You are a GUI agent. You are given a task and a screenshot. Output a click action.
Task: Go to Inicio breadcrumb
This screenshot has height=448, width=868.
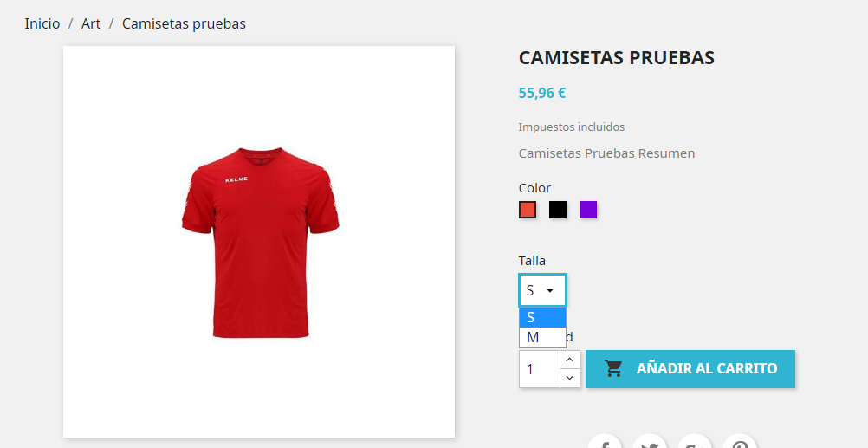[x=42, y=23]
